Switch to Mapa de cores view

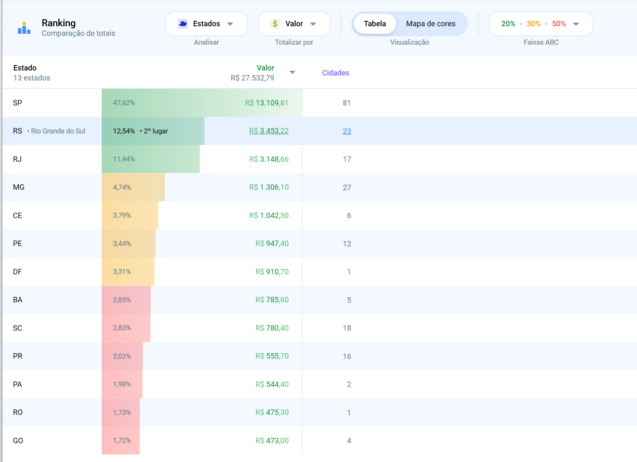431,24
